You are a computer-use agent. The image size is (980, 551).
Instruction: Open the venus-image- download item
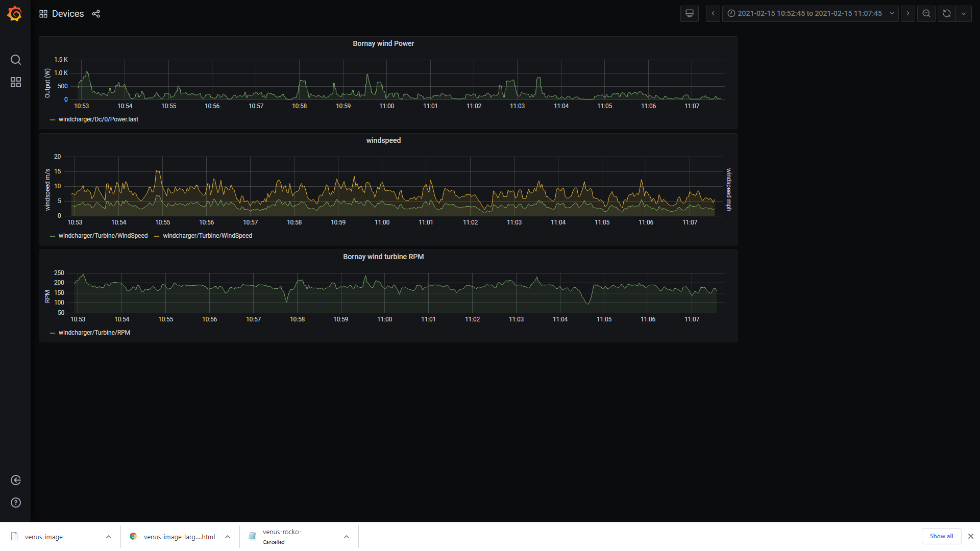[x=45, y=537]
